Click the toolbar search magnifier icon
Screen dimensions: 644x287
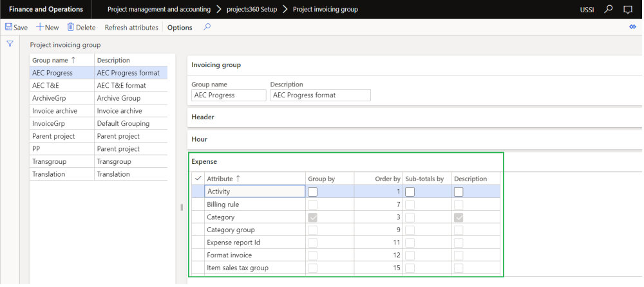click(207, 27)
